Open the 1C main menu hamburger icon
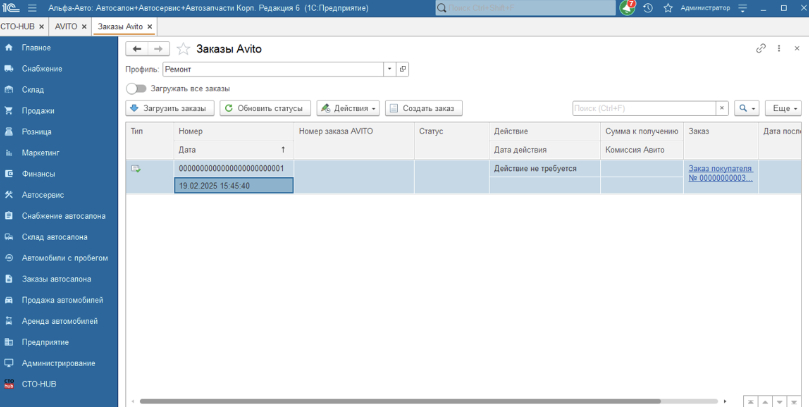The image size is (809, 407). coord(32,8)
